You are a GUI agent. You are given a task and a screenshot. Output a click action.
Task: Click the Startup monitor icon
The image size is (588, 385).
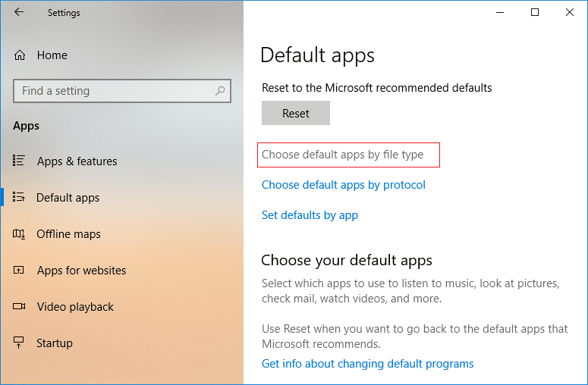tap(19, 343)
